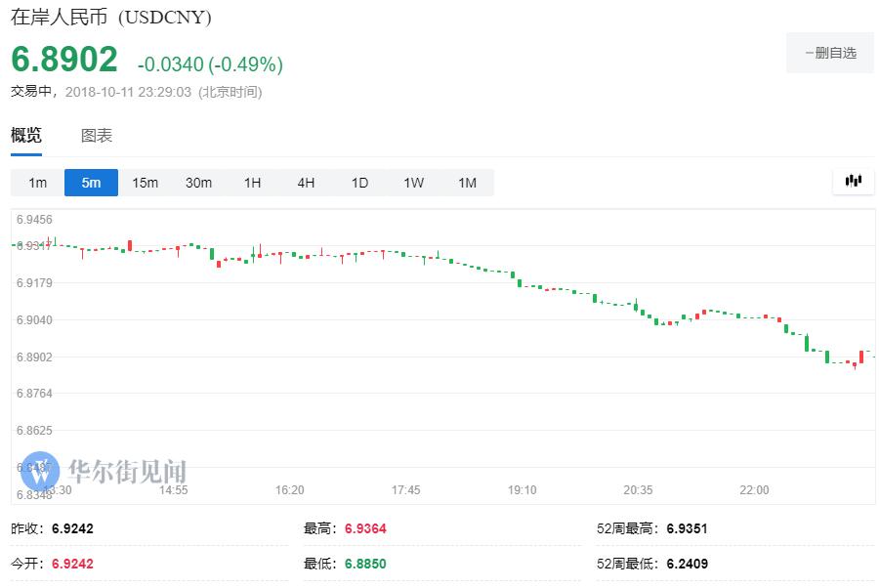Select the 5m timeframe
Image resolution: width=879 pixels, height=588 pixels.
(x=91, y=183)
